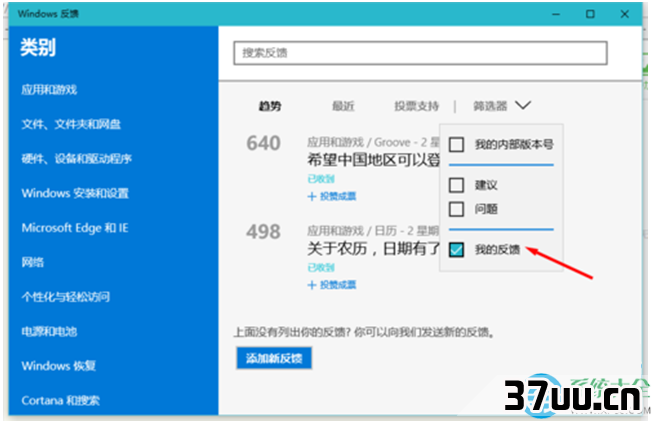Click the 640 vote count

[x=263, y=143]
